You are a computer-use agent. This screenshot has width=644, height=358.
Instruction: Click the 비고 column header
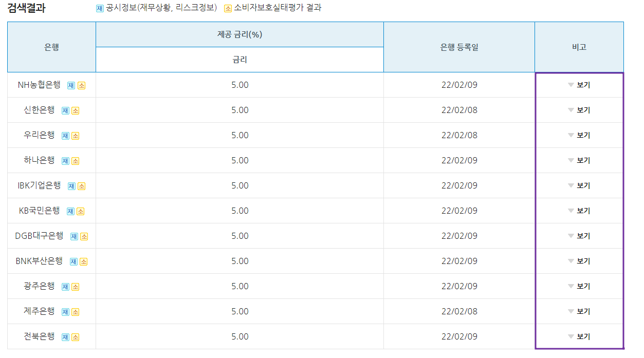click(x=579, y=47)
